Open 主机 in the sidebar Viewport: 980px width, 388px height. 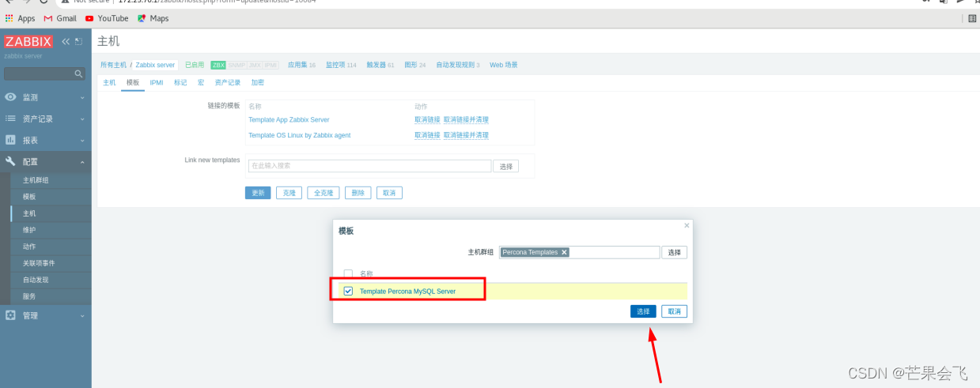29,213
